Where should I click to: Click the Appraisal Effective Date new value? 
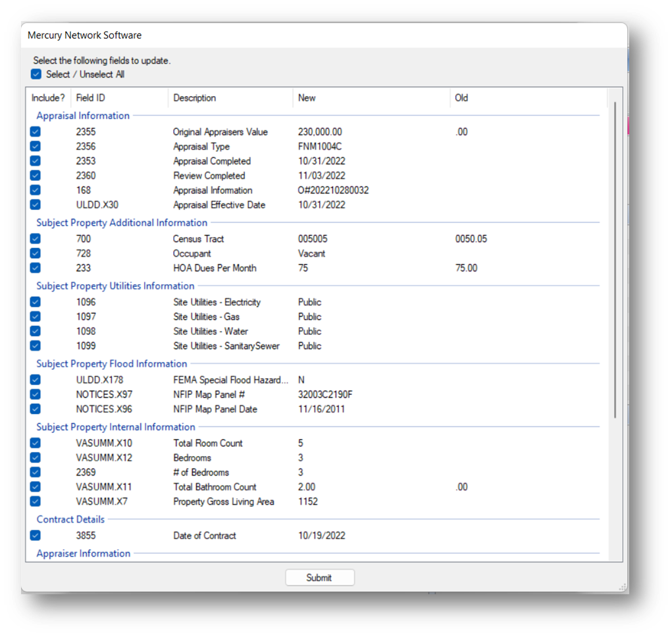click(x=322, y=205)
